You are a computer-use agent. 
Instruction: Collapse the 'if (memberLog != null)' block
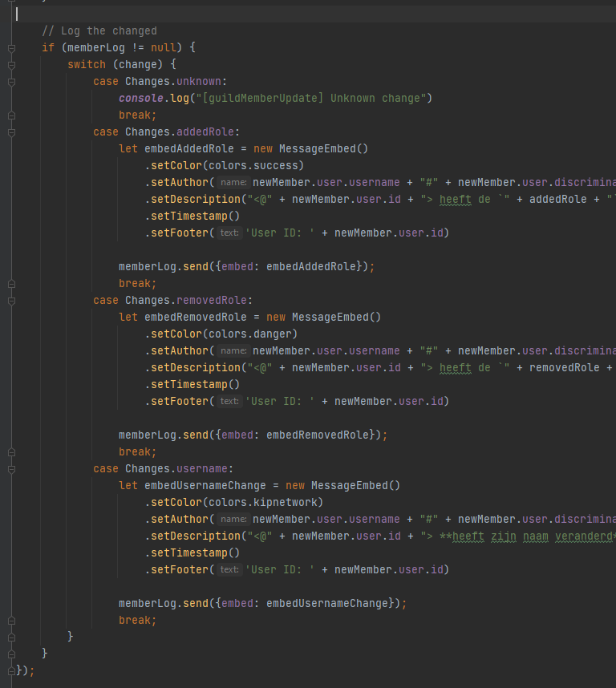coord(11,48)
